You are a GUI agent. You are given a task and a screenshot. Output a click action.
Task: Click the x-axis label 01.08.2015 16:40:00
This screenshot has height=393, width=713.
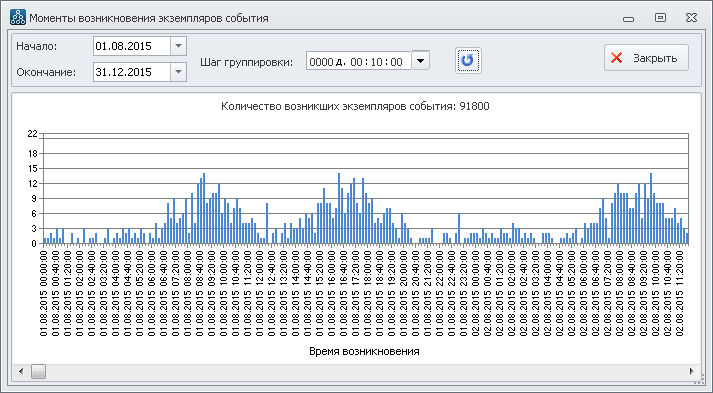coord(343,293)
